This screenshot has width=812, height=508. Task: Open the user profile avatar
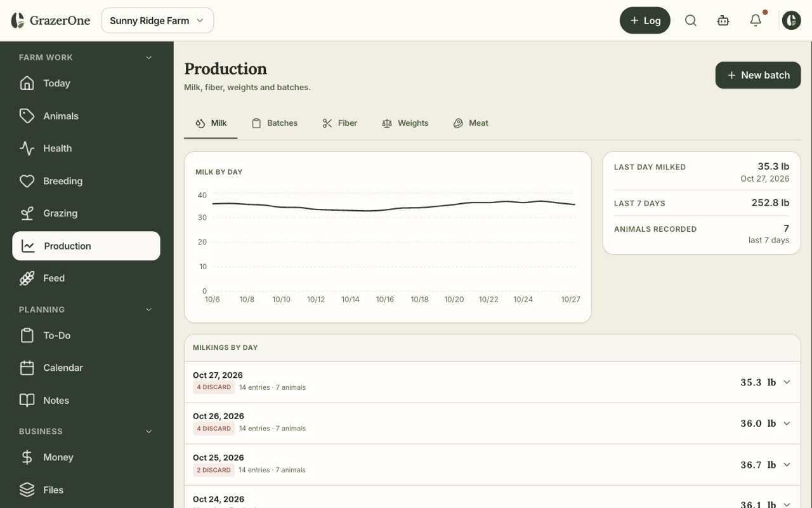pos(791,20)
